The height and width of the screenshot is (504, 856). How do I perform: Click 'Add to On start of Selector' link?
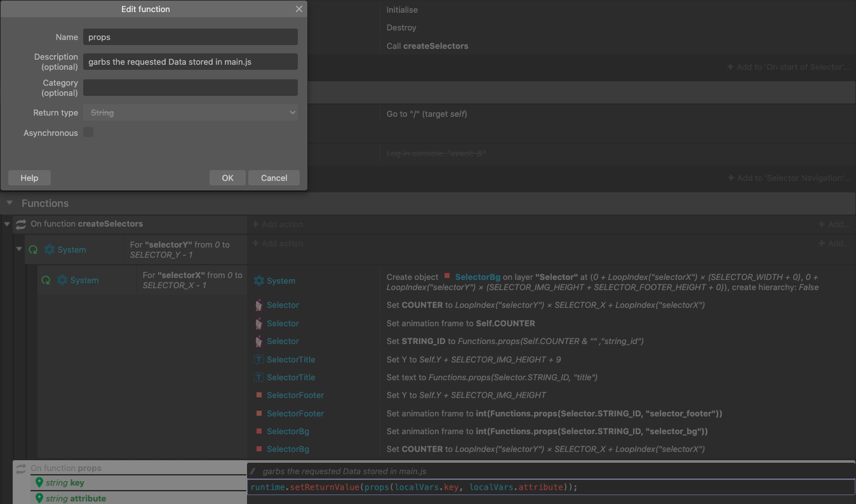[789, 67]
